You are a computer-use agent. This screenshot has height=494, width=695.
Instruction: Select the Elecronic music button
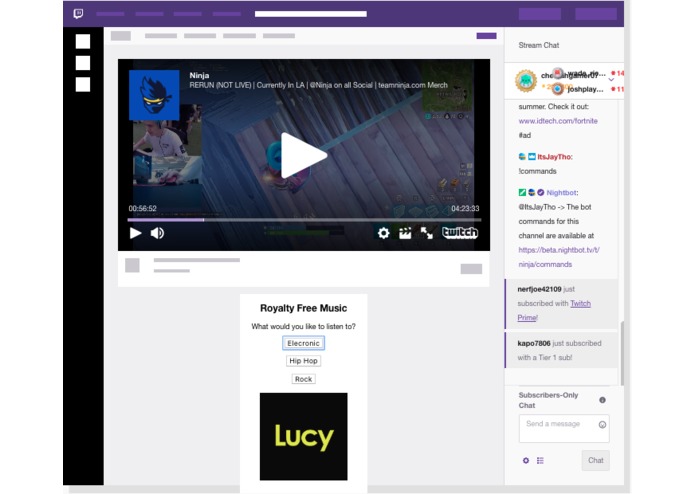(304, 343)
